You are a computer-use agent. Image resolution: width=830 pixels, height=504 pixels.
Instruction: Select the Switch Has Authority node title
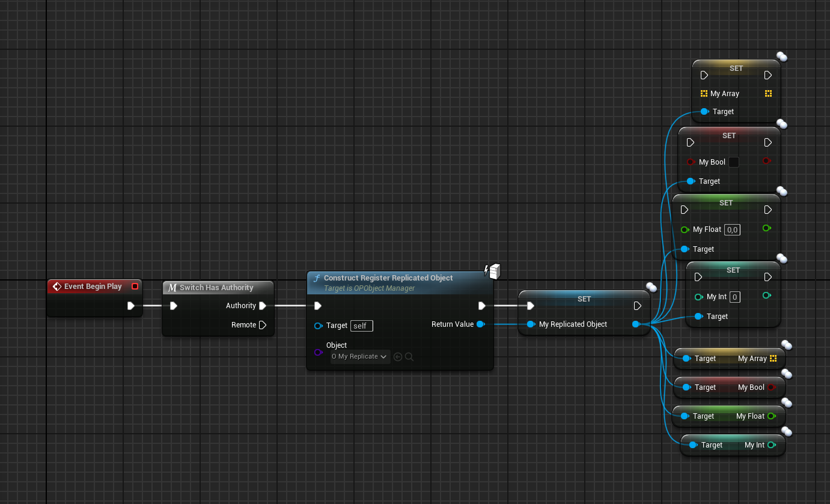(x=216, y=288)
